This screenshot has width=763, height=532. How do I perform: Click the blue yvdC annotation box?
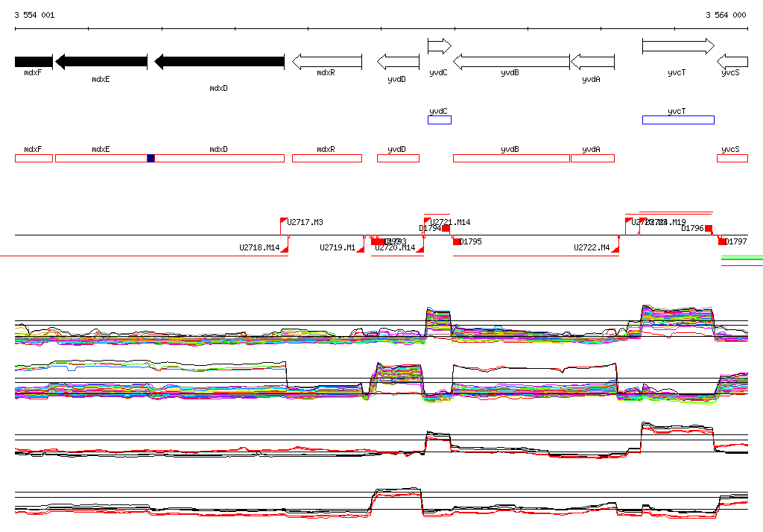point(439,120)
